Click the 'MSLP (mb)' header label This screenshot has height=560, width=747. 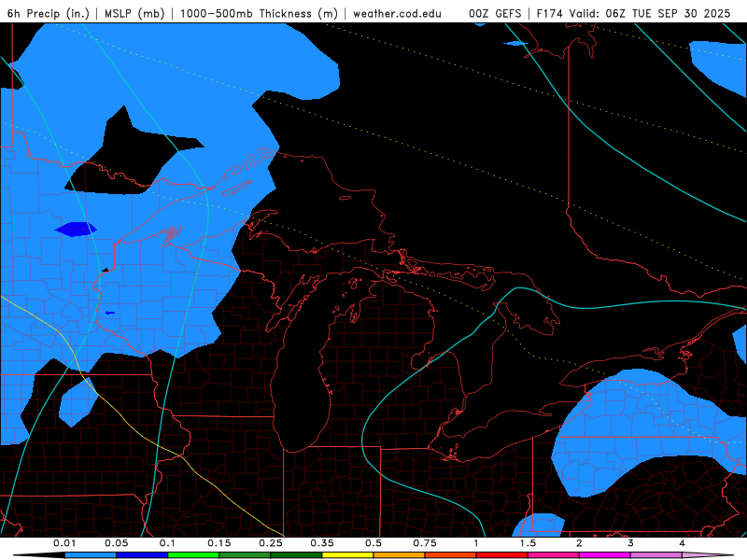[x=134, y=13]
